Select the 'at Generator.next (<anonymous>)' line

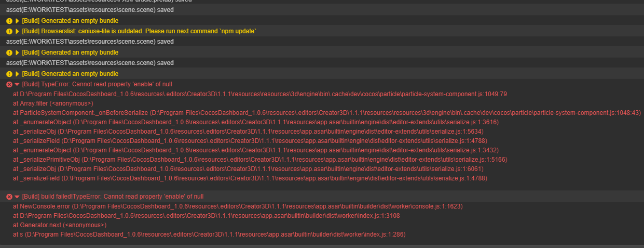tap(60, 225)
